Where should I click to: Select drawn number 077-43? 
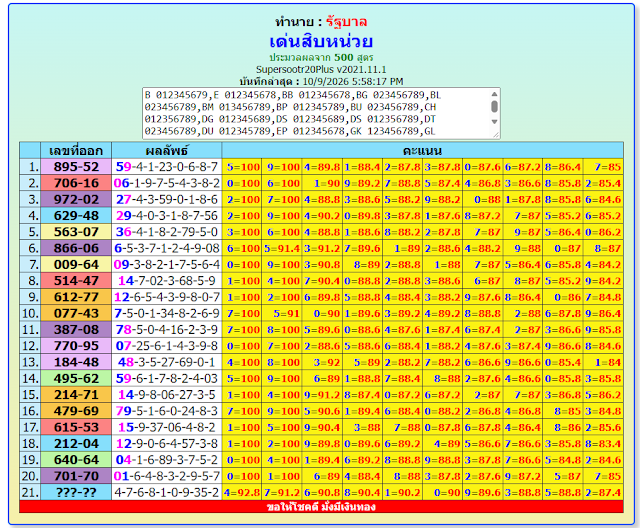pyautogui.click(x=76, y=313)
